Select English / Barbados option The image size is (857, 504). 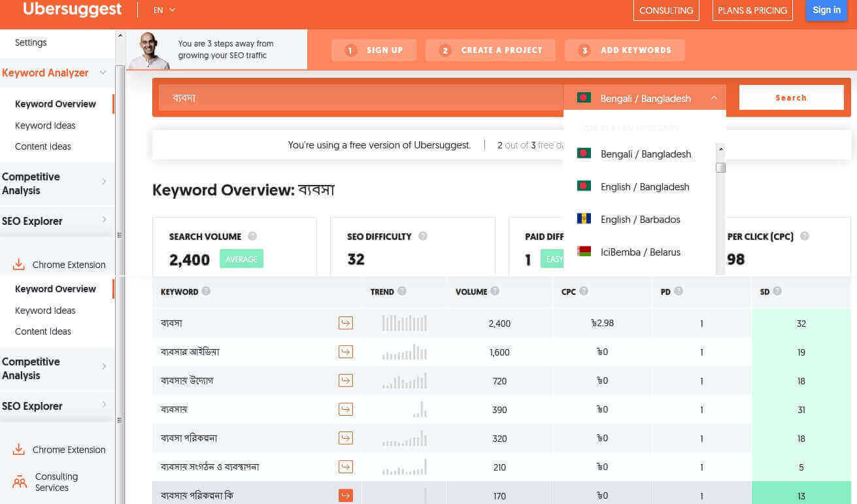[639, 219]
